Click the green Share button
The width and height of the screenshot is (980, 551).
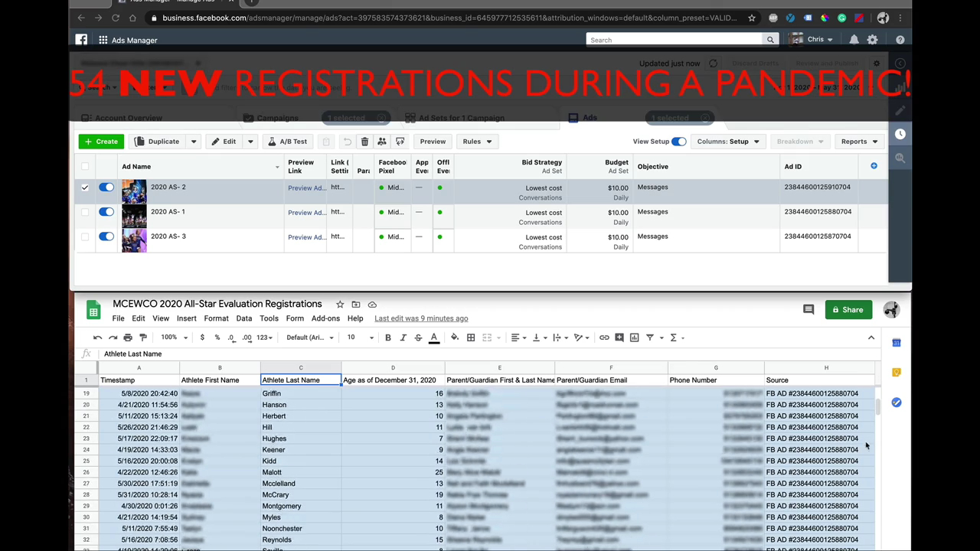click(848, 310)
